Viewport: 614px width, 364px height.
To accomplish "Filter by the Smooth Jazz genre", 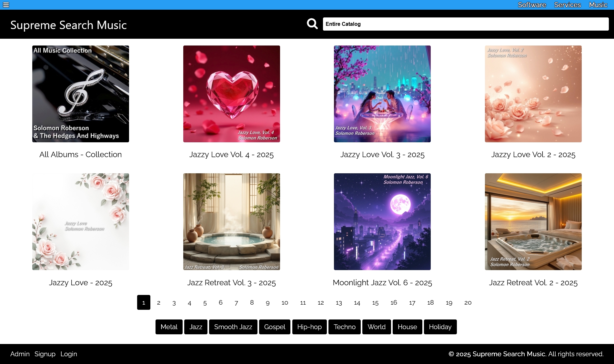I will pyautogui.click(x=233, y=327).
